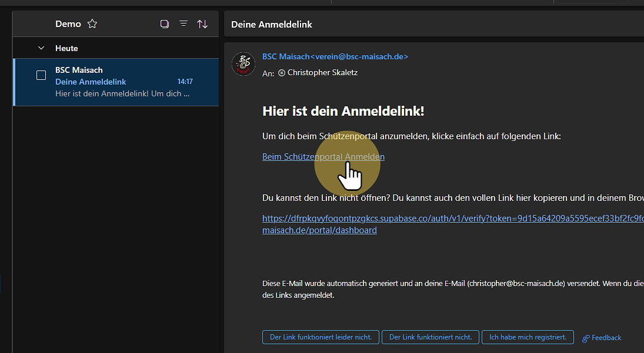Tick the checkbox on BSC Maisach email
644x353 pixels.
coord(41,75)
